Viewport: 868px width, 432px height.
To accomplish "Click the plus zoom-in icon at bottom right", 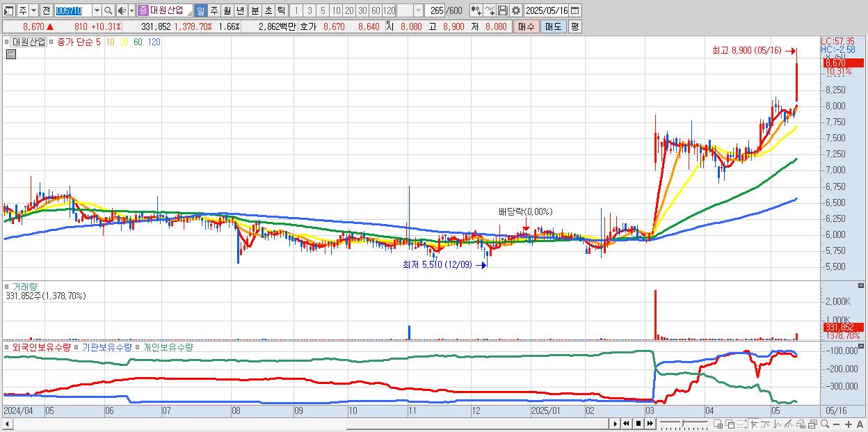I will point(849,424).
